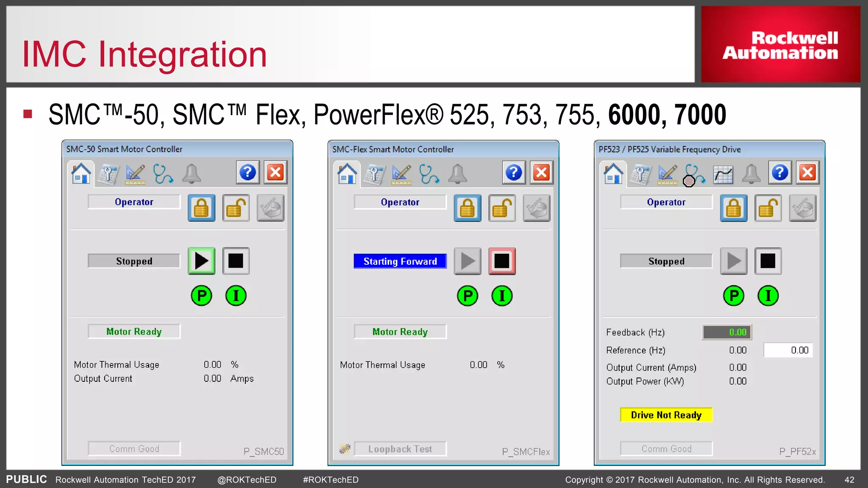The image size is (868, 488).
Task: Open Home tab in SMC-Flex faceplate
Action: coord(347,173)
